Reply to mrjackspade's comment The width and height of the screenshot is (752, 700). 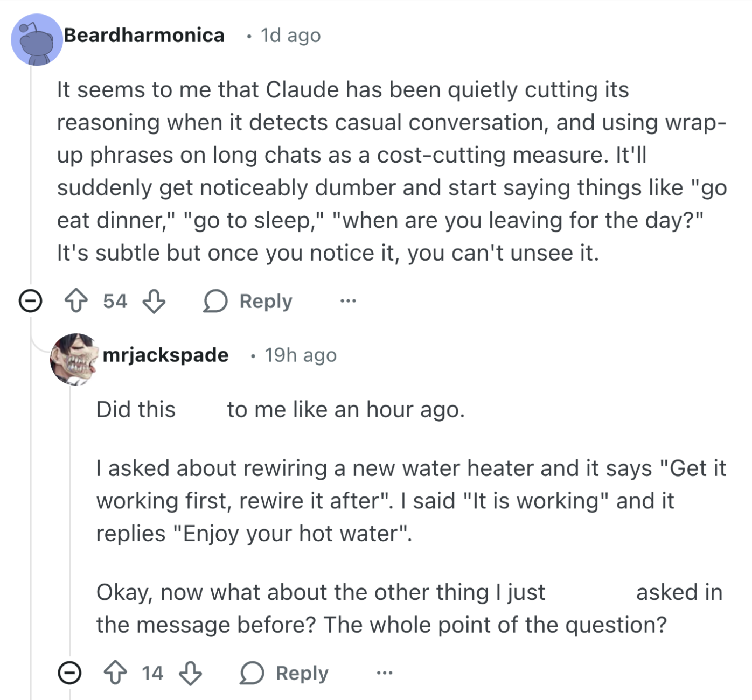pyautogui.click(x=302, y=673)
